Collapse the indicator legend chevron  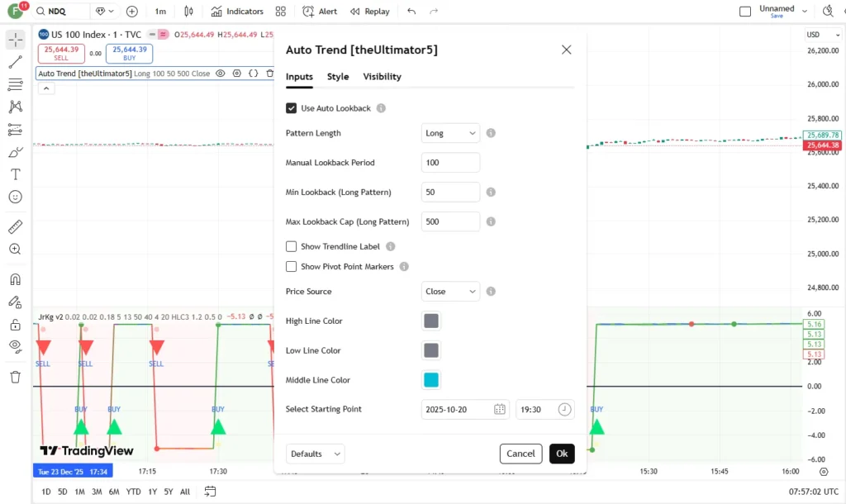[x=46, y=88]
